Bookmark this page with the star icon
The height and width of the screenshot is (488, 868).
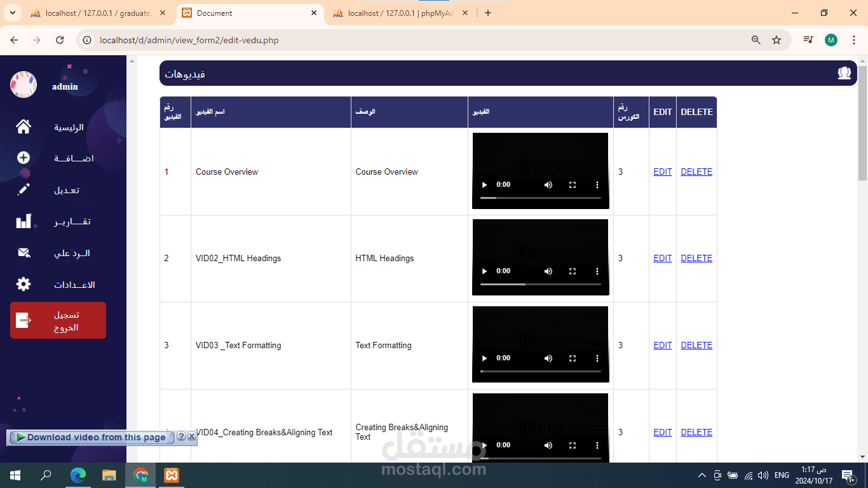tap(776, 40)
